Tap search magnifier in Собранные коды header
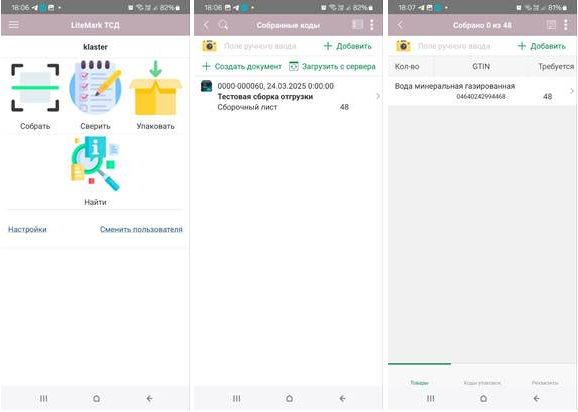 point(223,25)
